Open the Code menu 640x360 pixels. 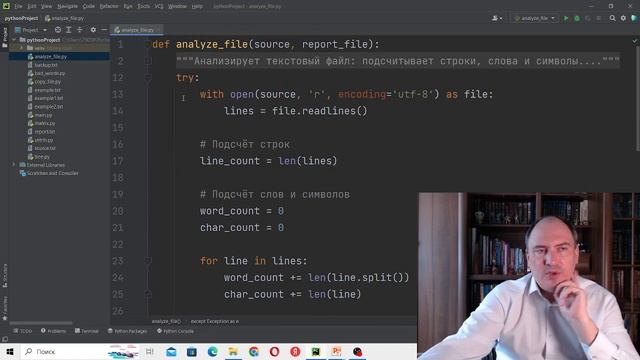pyautogui.click(x=89, y=6)
